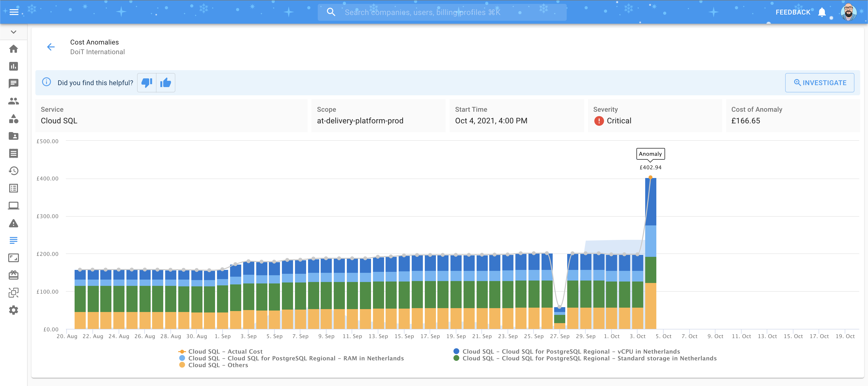Click the Anomaly label on the chart
This screenshot has width=868, height=386.
point(650,154)
